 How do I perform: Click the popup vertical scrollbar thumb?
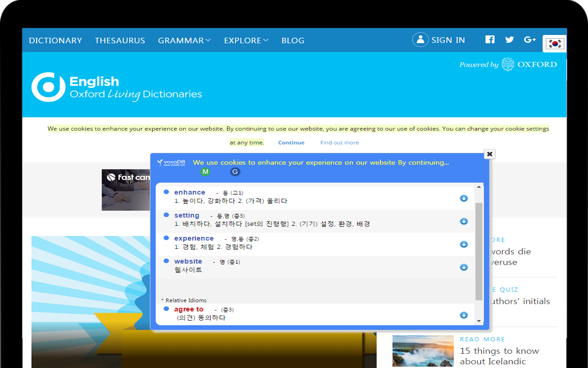pos(479,251)
